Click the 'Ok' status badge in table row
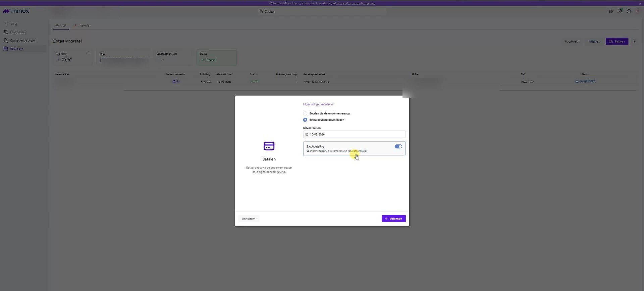The height and width of the screenshot is (291, 644). [254, 82]
